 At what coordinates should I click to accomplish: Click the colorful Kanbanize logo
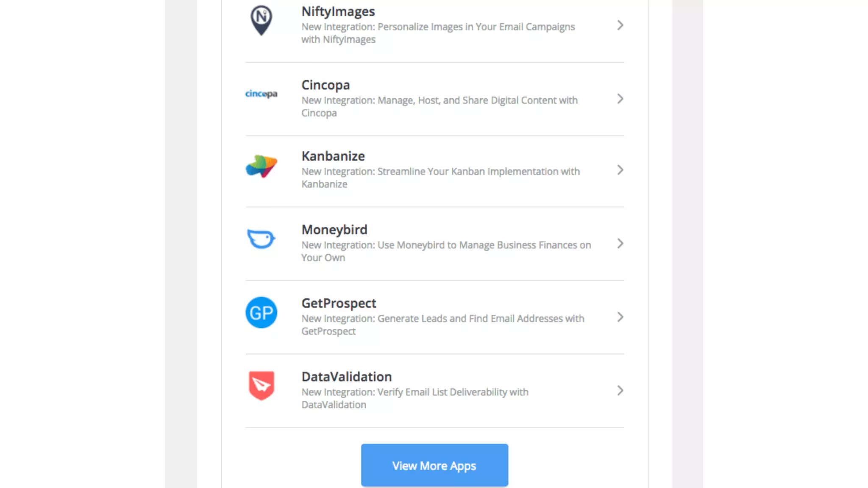[261, 166]
